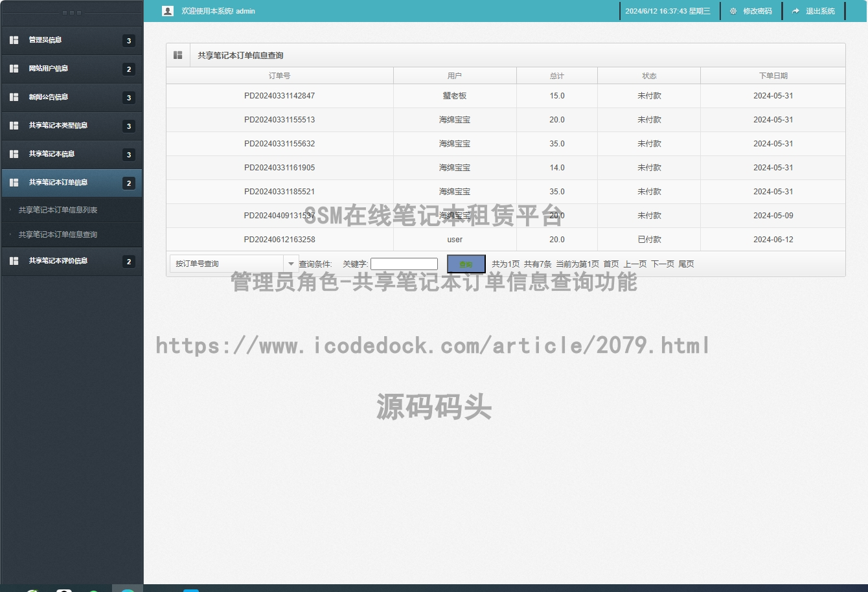Viewport: 868px width, 592px height.
Task: Select order PD20240409131537
Action: coord(279,216)
